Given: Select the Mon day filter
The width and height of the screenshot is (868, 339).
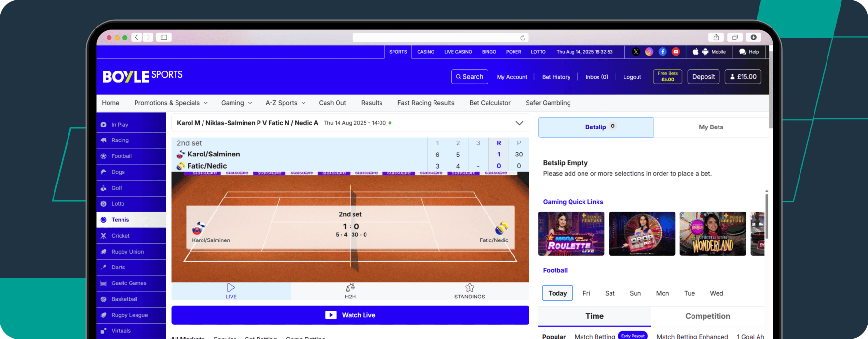Looking at the screenshot, I should (x=663, y=293).
